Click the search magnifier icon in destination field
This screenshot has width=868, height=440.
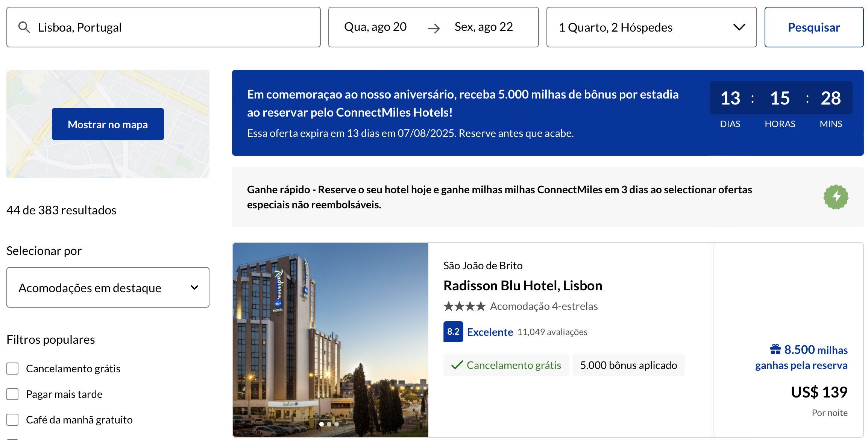(x=24, y=27)
